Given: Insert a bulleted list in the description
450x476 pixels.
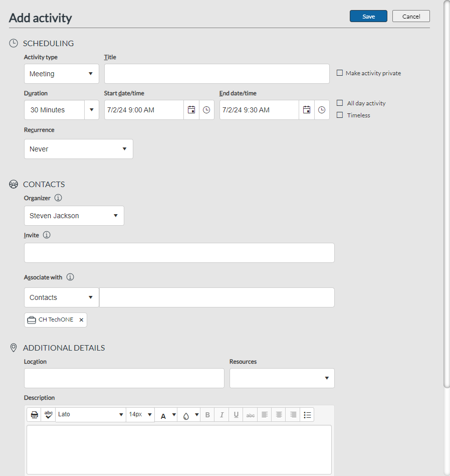Looking at the screenshot, I should click(x=307, y=414).
